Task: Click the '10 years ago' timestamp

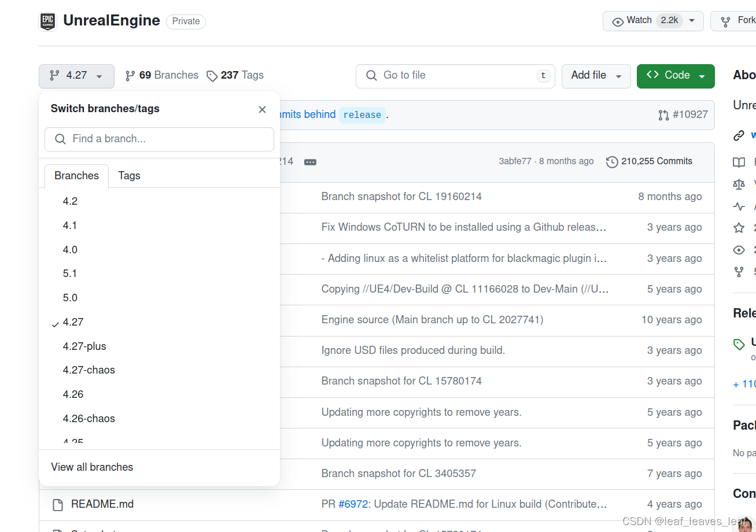Action: [672, 320]
